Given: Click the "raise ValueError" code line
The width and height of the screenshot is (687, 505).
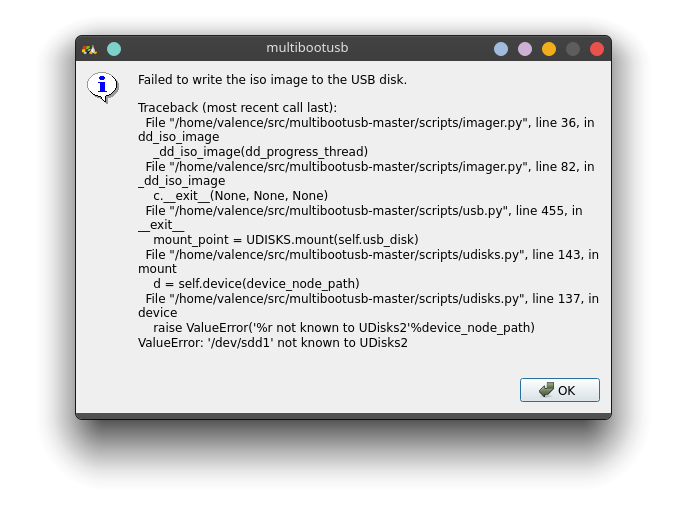Looking at the screenshot, I should pos(344,328).
